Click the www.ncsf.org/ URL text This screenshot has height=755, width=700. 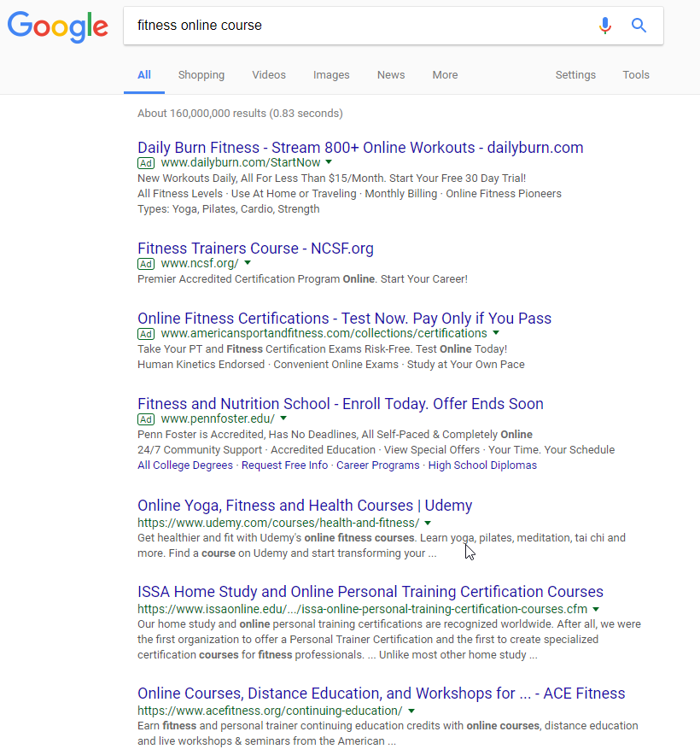tap(200, 263)
